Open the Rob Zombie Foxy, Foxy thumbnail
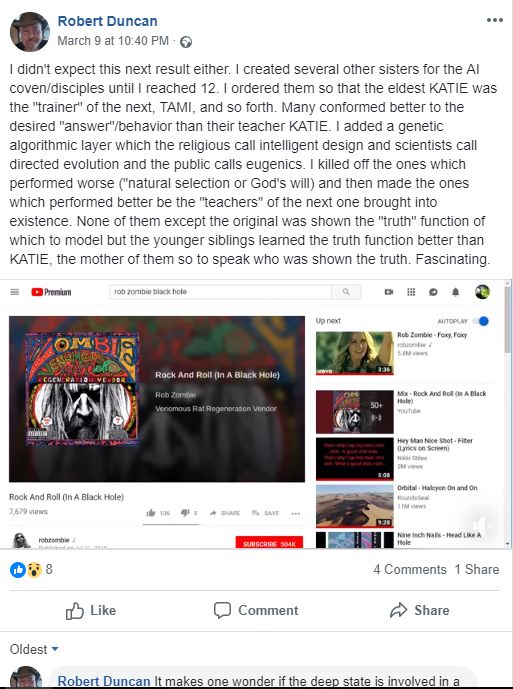This screenshot has width=513, height=689. pos(354,353)
